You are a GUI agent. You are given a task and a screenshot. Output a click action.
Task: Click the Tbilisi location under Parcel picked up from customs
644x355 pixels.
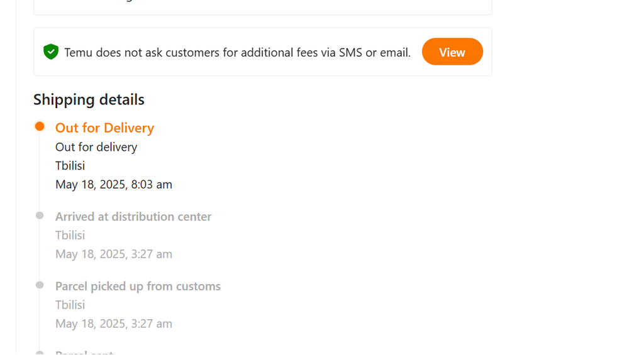point(70,305)
